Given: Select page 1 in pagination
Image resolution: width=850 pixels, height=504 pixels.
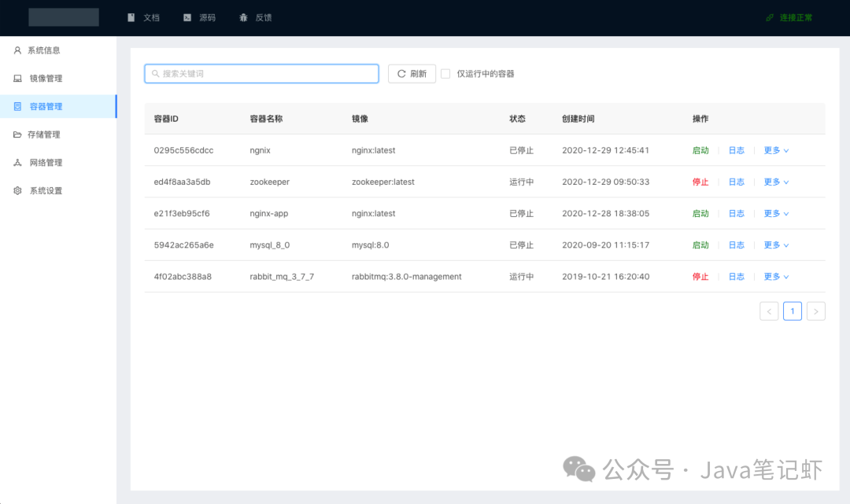Looking at the screenshot, I should [793, 311].
